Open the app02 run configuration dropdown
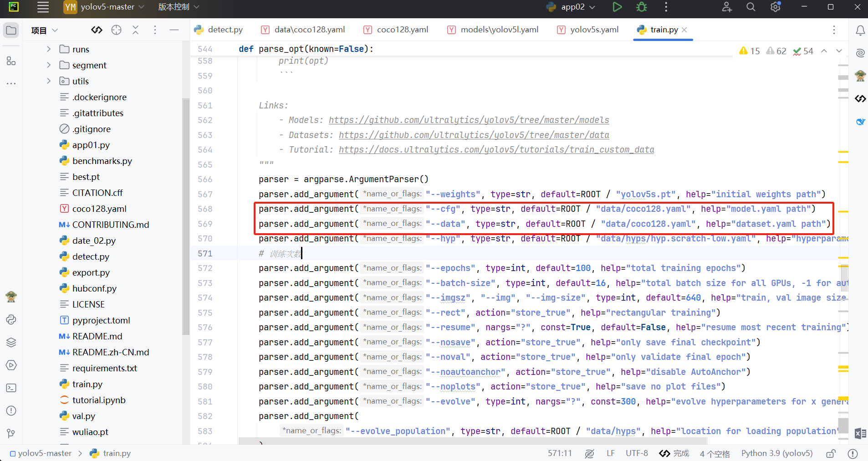Image resolution: width=868 pixels, height=461 pixels. pos(571,7)
